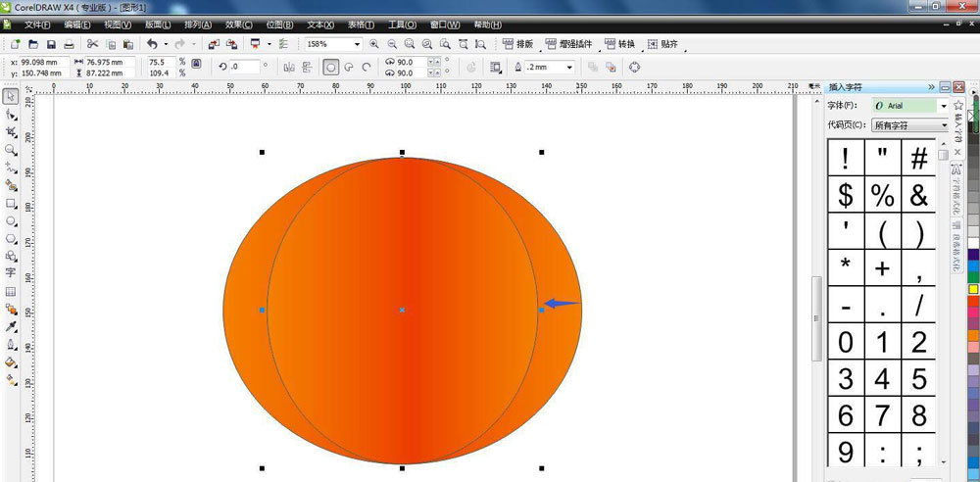Toggle the lock ratio padlock button

click(x=196, y=64)
